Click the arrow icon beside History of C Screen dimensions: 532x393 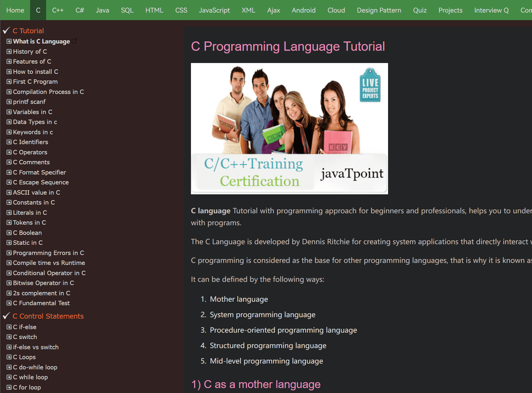click(x=9, y=51)
